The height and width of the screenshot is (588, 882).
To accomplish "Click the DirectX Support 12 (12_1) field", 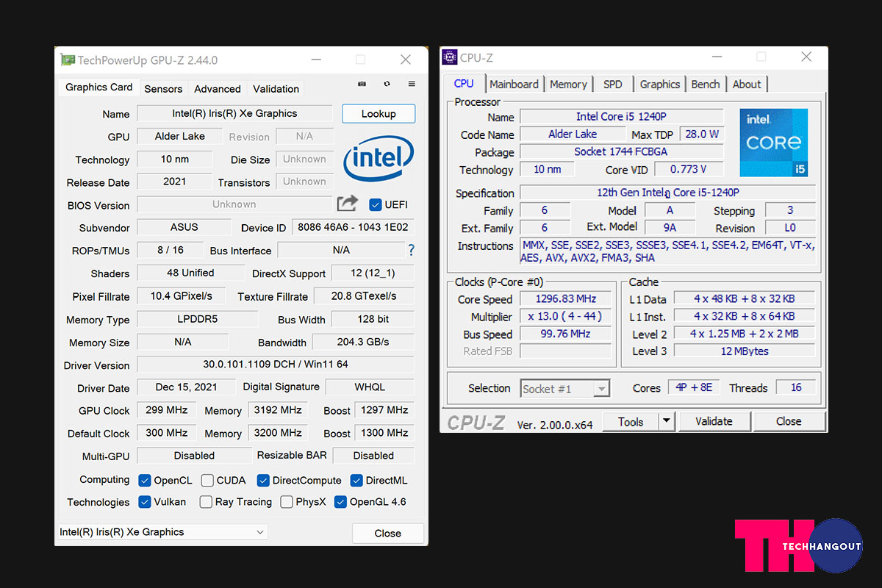I will 373,273.
